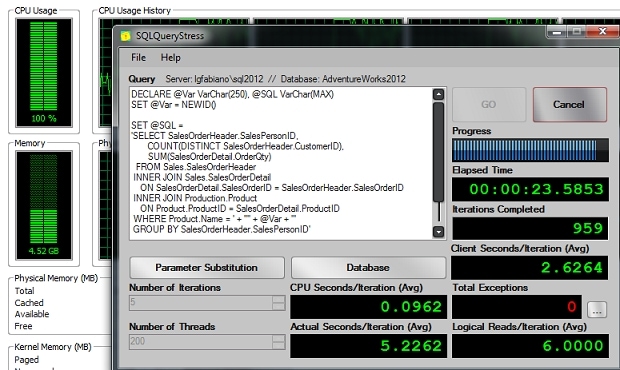Viewport: 620px width, 370px height.
Task: Click the query box scroll down arrow
Action: (438, 232)
